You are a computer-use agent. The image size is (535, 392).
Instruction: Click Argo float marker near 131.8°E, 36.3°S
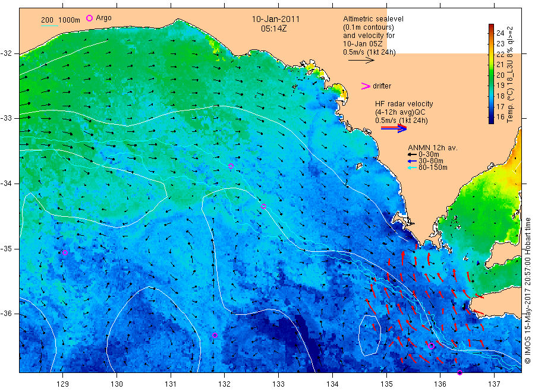pyautogui.click(x=215, y=336)
